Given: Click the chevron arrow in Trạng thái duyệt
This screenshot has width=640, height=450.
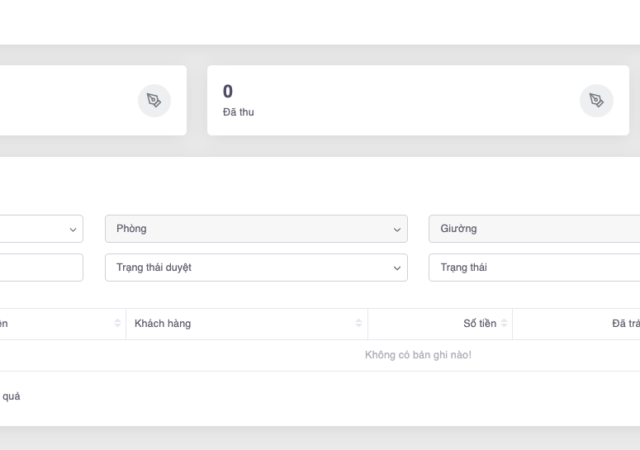Looking at the screenshot, I should pos(397,268).
